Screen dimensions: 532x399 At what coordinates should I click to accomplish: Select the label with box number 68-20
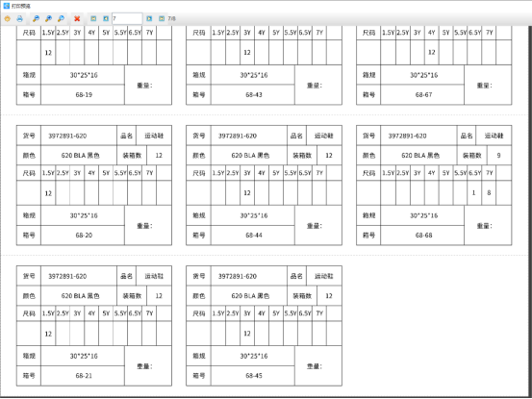click(x=94, y=186)
